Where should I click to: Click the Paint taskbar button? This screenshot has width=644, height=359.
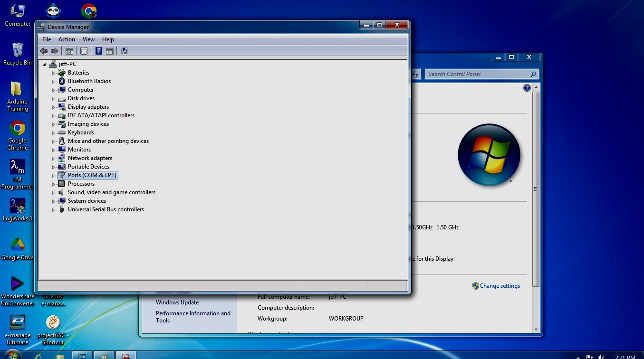point(104,355)
